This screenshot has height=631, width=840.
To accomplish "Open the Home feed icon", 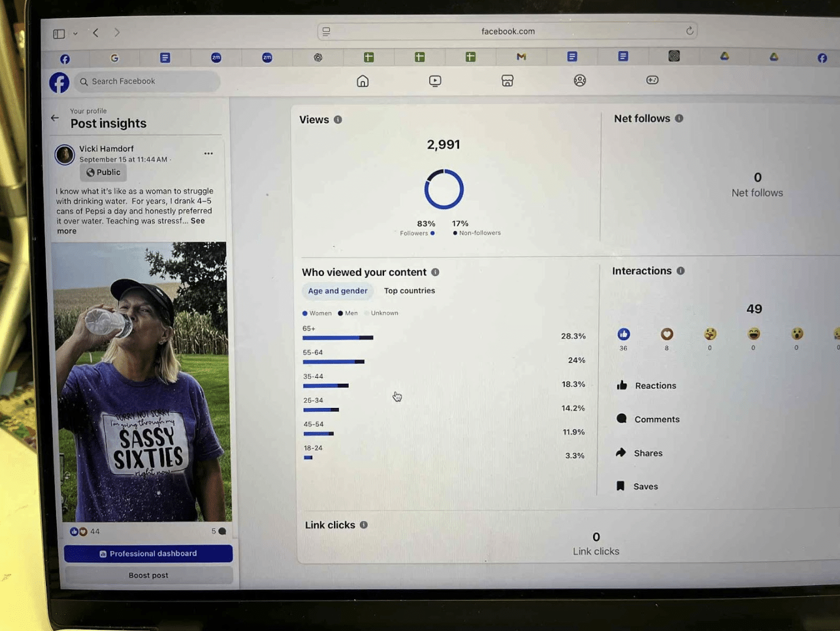I will pyautogui.click(x=363, y=81).
